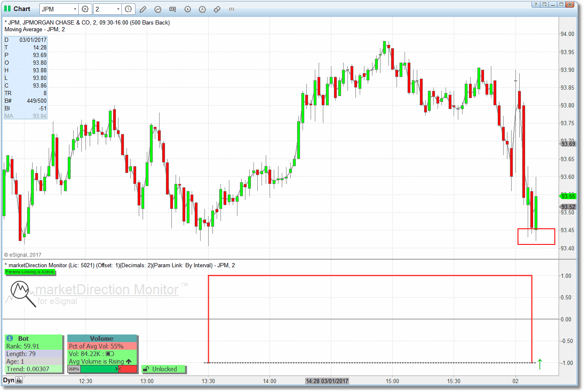584x392 pixels.
Task: Click the Age: 1 row
Action: pos(33,361)
